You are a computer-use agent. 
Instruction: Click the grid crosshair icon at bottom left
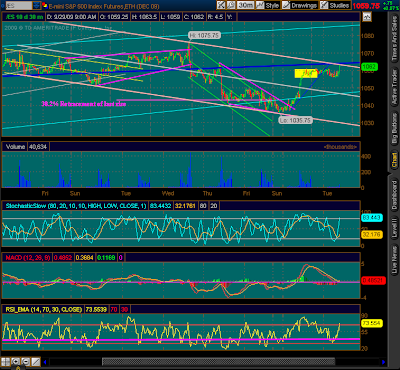(x=5, y=361)
